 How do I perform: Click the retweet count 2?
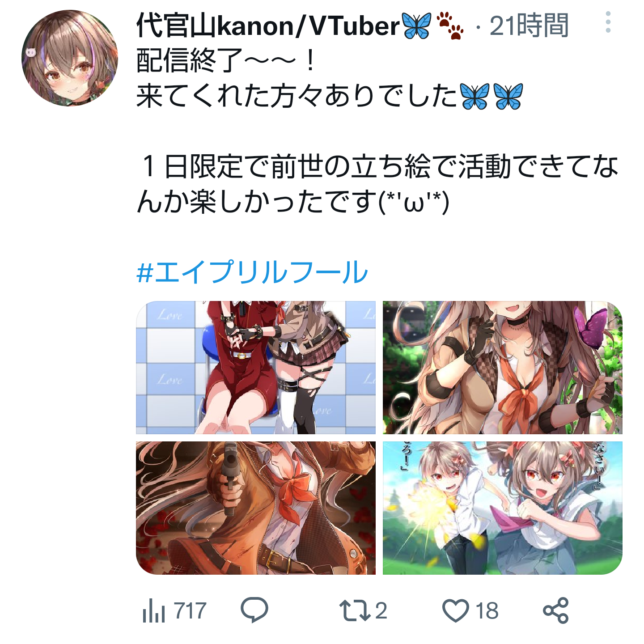381,611
